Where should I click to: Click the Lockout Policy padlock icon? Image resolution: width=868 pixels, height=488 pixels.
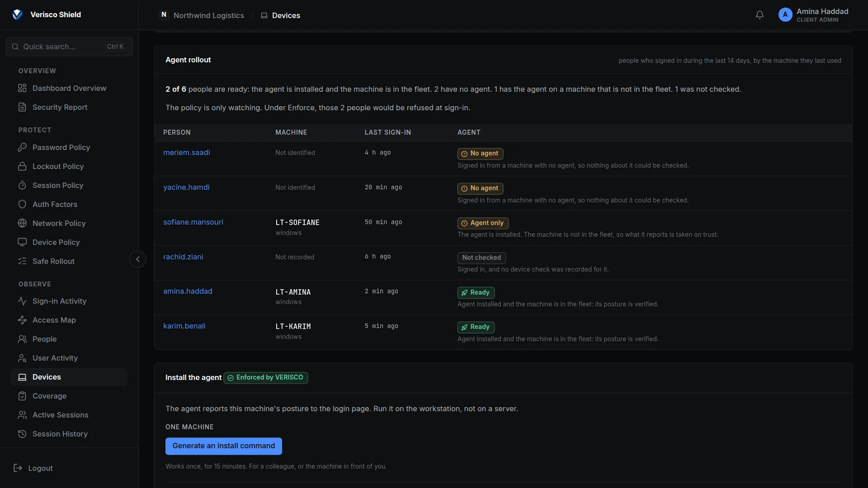(22, 167)
